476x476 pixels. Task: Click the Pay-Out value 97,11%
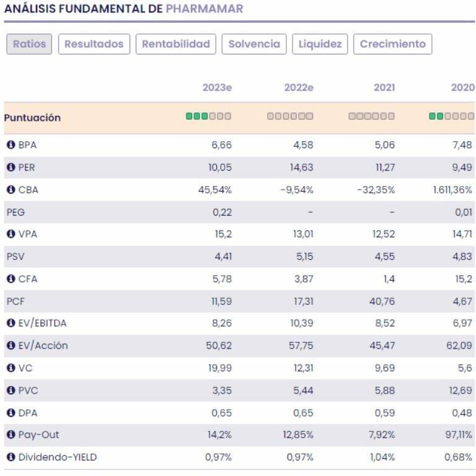point(459,434)
